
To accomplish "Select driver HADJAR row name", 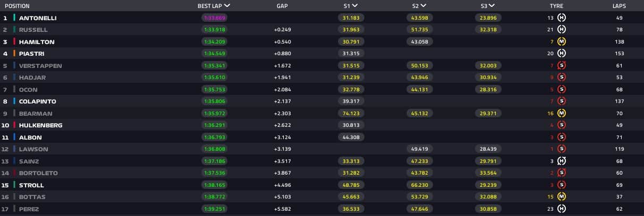I will click(x=32, y=77).
